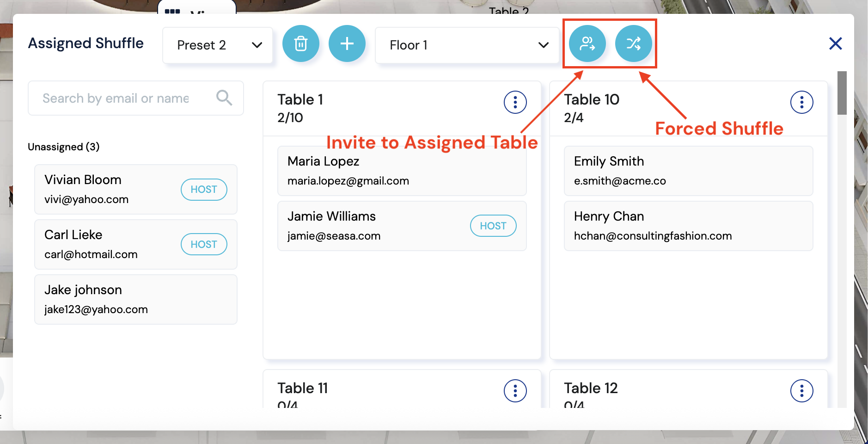868x444 pixels.
Task: Open the Floor 1 dropdown
Action: tap(467, 45)
